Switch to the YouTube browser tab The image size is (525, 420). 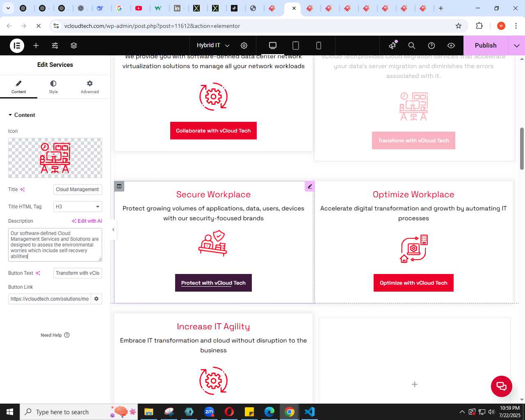point(139,8)
